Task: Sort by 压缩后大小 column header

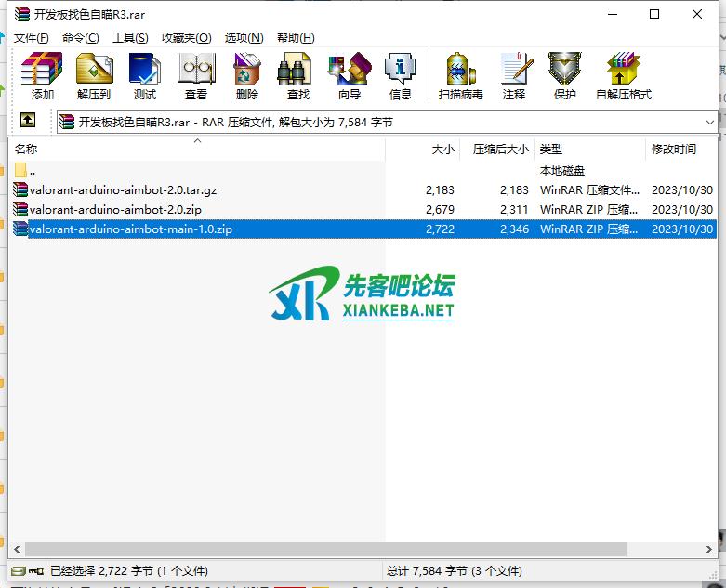Action: [496, 150]
